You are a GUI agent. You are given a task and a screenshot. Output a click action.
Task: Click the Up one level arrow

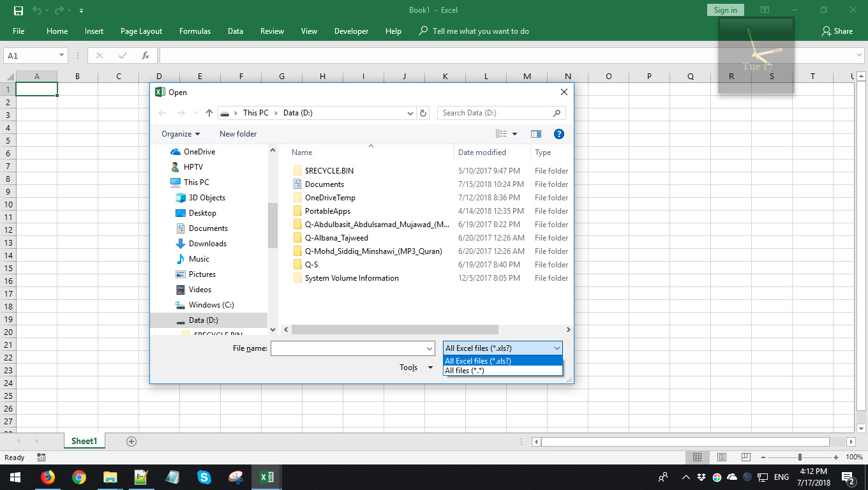(x=209, y=113)
